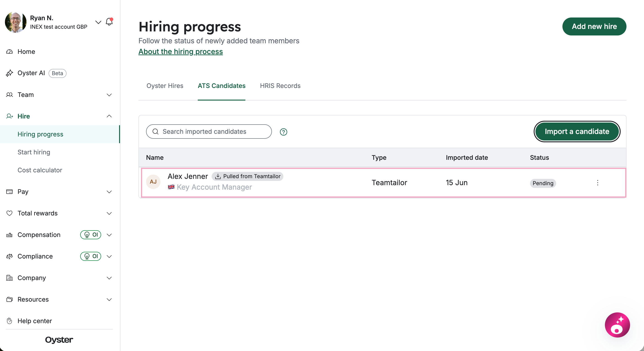Image resolution: width=644 pixels, height=351 pixels.
Task: Focus the Search imported candidates field
Action: point(209,132)
